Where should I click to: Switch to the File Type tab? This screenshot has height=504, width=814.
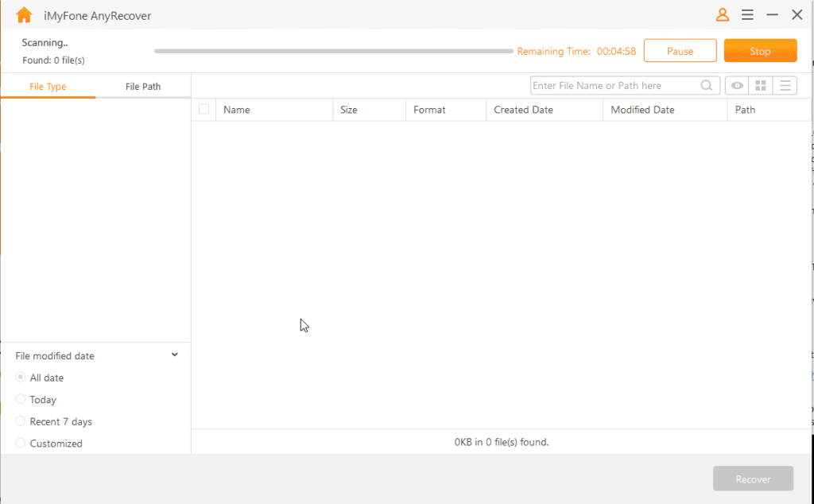pos(48,87)
